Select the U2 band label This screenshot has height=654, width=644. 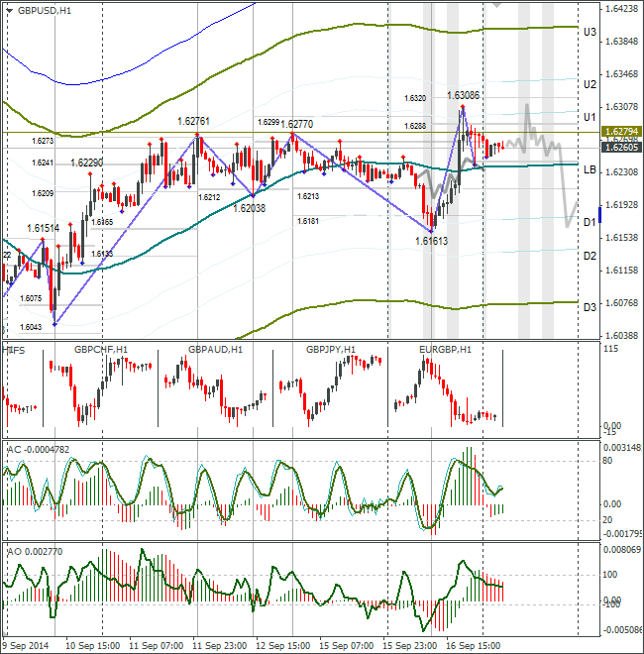point(590,84)
